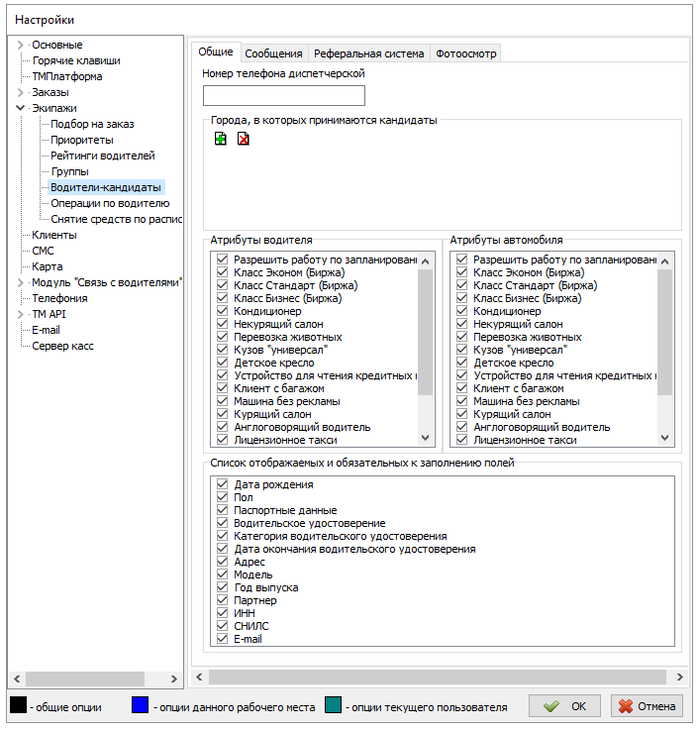Switch to the 'Сообщения' tab
The width and height of the screenshot is (700, 731).
(x=274, y=53)
